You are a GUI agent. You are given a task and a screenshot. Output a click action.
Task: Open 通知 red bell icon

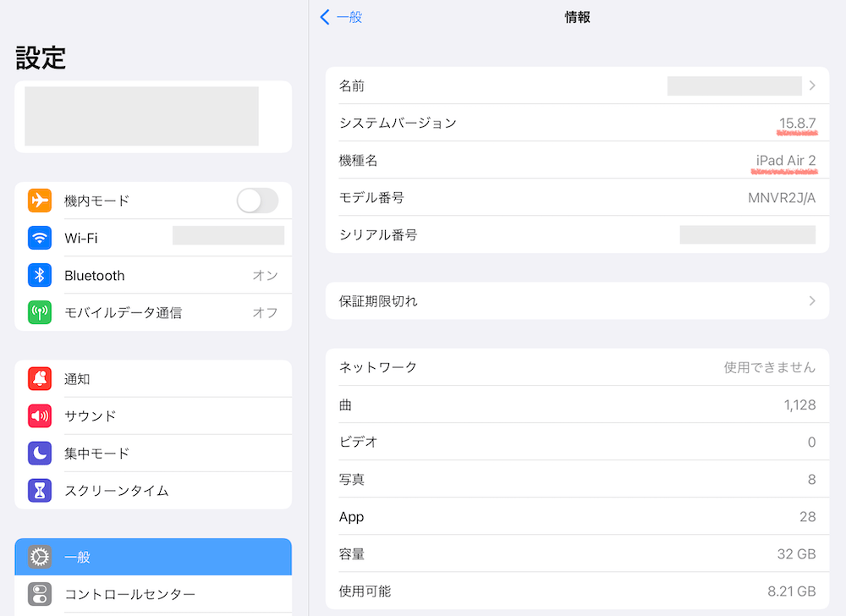click(40, 379)
